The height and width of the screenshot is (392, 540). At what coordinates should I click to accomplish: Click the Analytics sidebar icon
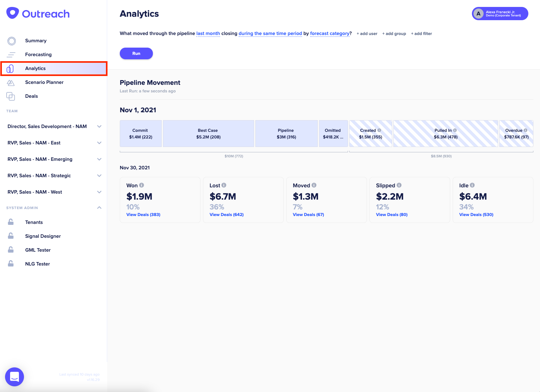pyautogui.click(x=10, y=68)
